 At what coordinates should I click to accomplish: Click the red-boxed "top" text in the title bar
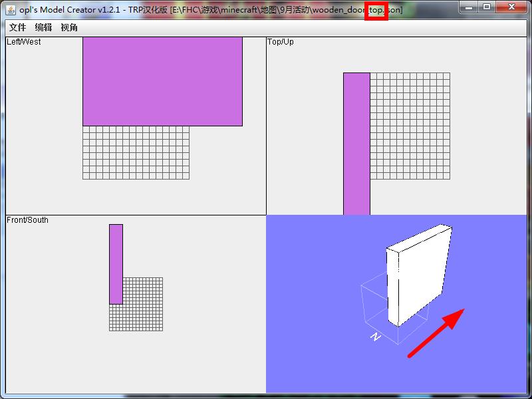click(376, 11)
